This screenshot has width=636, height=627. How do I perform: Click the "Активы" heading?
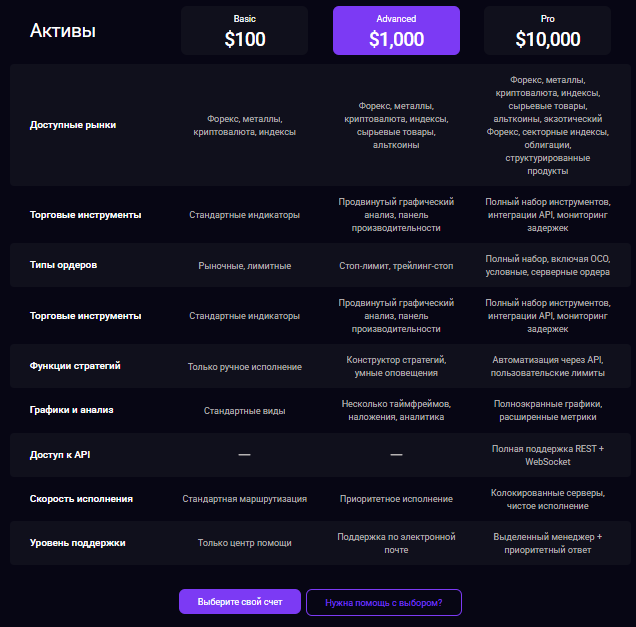63,31
